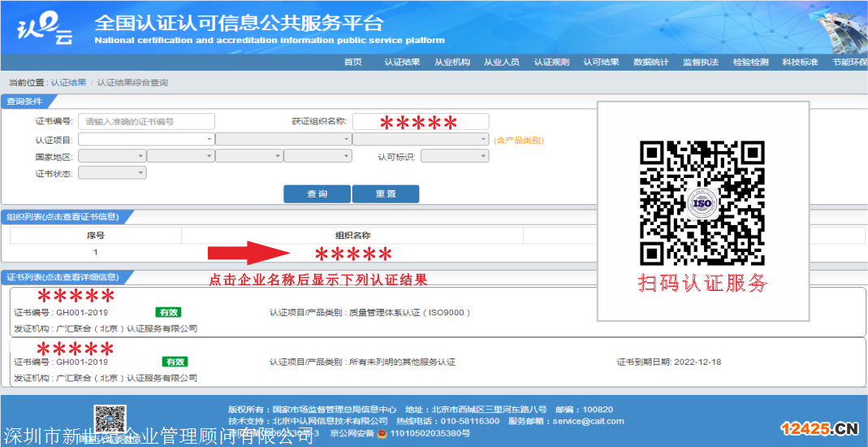
Task: Click the large ISO QR code image
Action: click(x=702, y=202)
